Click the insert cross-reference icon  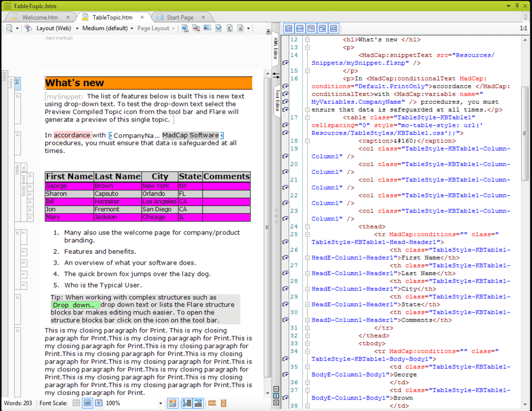click(x=196, y=28)
